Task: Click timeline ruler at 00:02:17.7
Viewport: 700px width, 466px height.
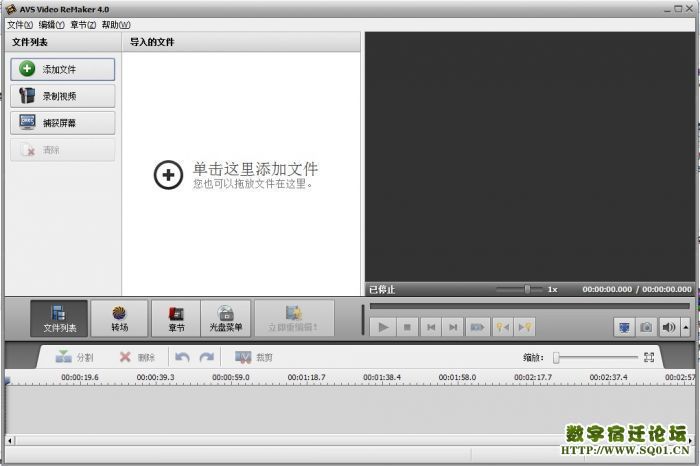Action: (x=533, y=378)
